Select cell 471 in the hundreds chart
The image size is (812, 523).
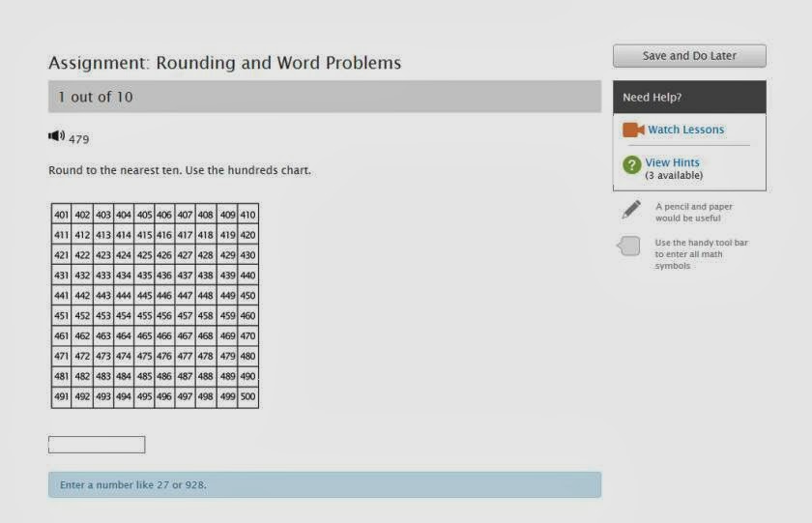coord(61,357)
